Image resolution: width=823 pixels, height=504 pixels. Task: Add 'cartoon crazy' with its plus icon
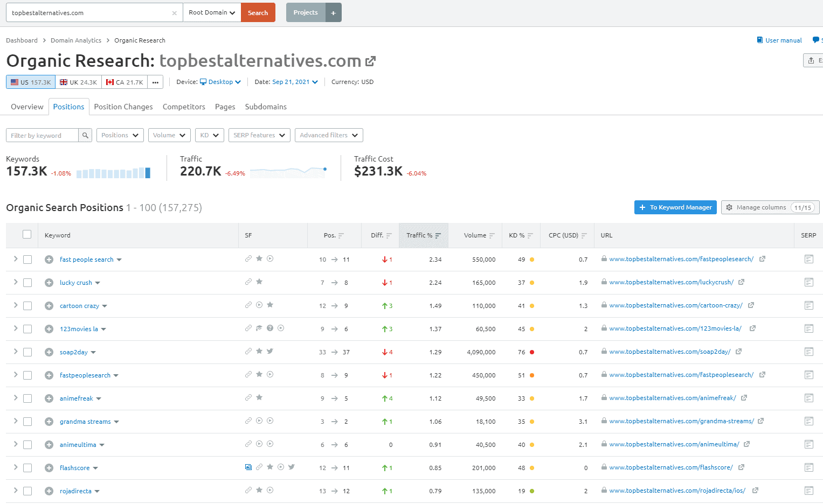point(49,306)
